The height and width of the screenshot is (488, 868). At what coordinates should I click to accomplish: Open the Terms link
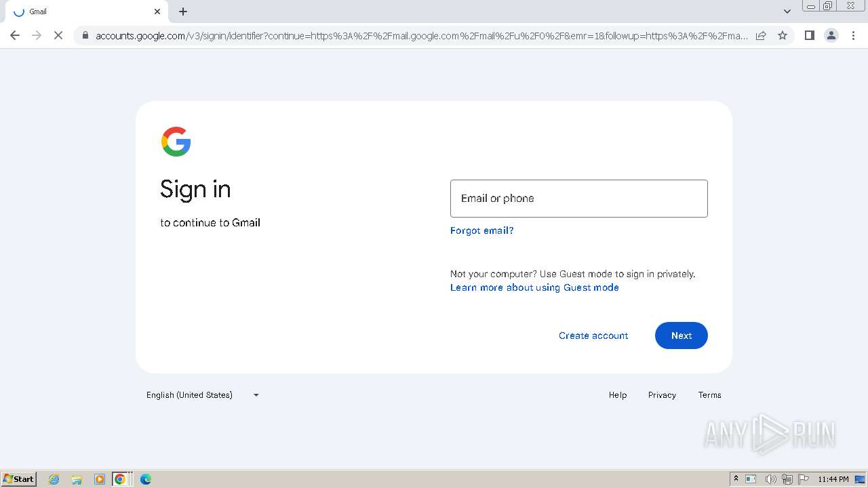point(710,395)
